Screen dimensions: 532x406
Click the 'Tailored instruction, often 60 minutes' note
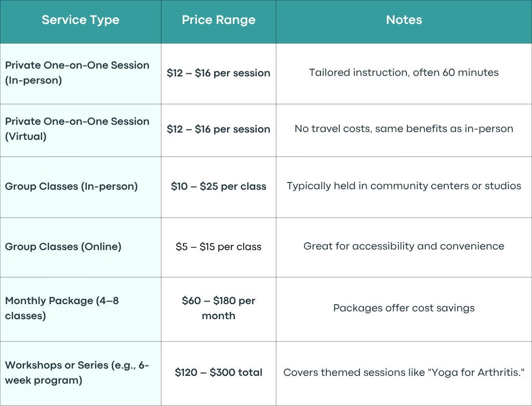pyautogui.click(x=404, y=73)
